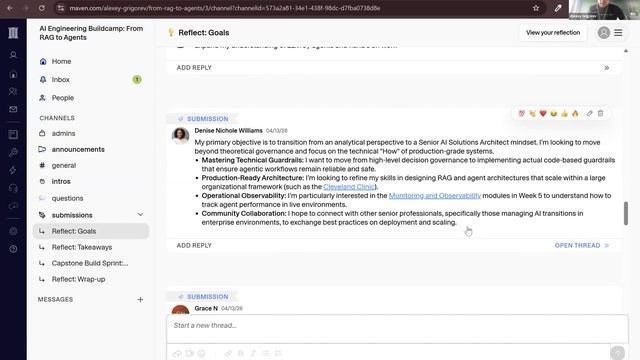Bookmark page with the browser star icon
The height and width of the screenshot is (360, 640).
(536, 8)
